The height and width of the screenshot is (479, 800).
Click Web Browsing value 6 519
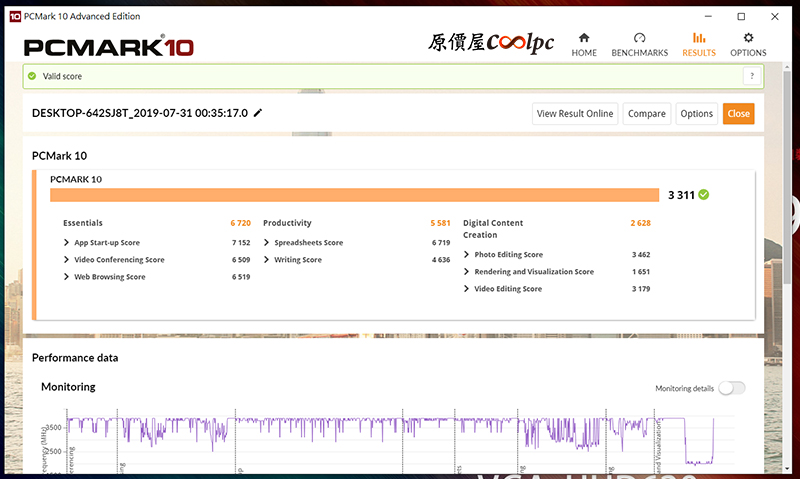click(241, 277)
